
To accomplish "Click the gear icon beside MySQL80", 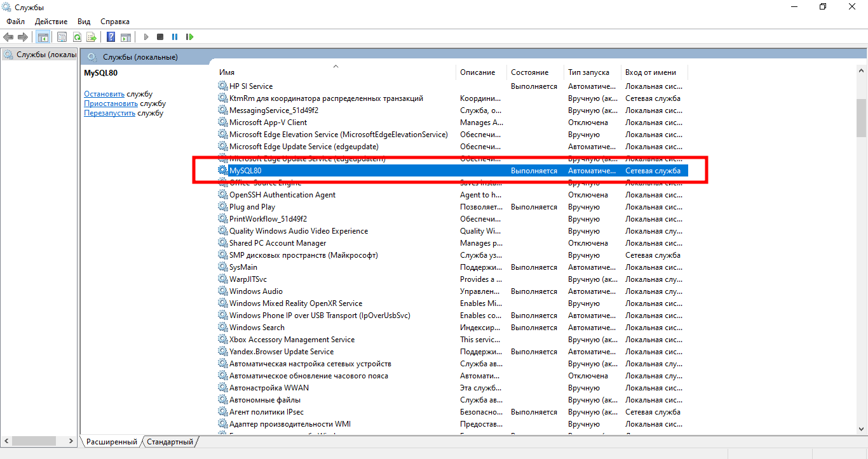I will pyautogui.click(x=222, y=171).
